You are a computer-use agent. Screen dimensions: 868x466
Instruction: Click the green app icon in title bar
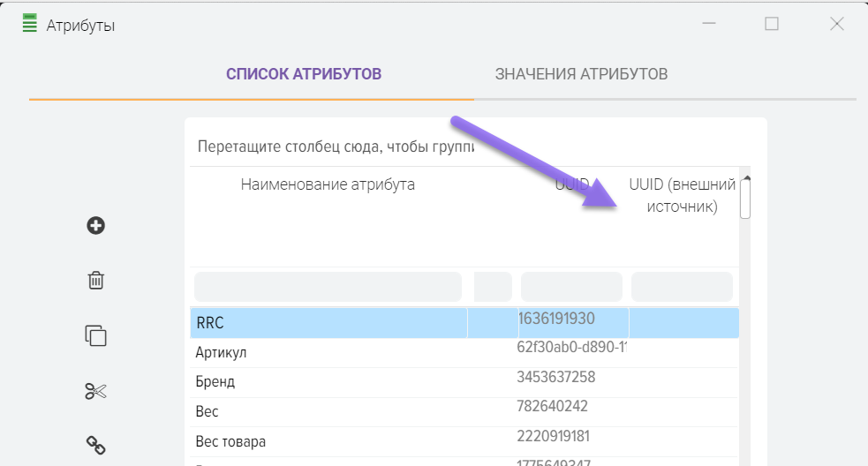pos(29,24)
